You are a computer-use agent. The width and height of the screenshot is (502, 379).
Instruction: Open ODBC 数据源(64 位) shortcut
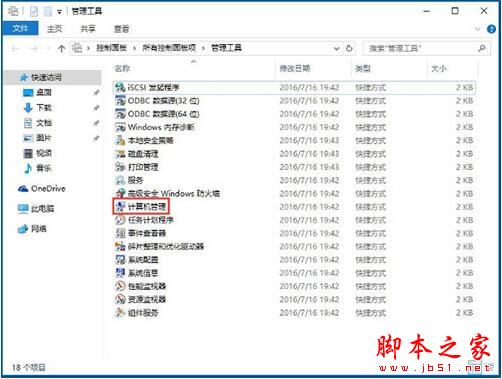coord(294,114)
